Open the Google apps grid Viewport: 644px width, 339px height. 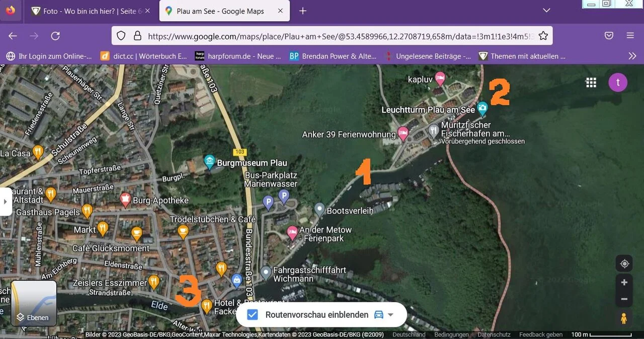(591, 83)
